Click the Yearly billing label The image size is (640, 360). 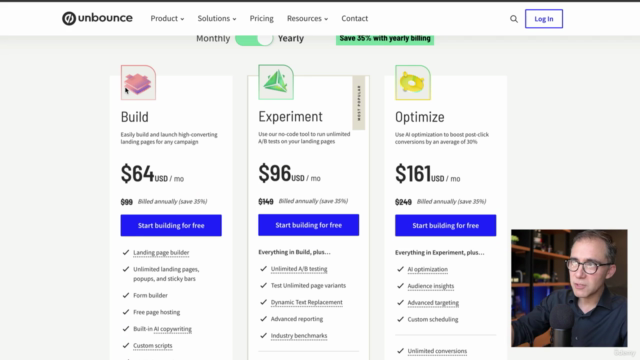[x=291, y=38]
